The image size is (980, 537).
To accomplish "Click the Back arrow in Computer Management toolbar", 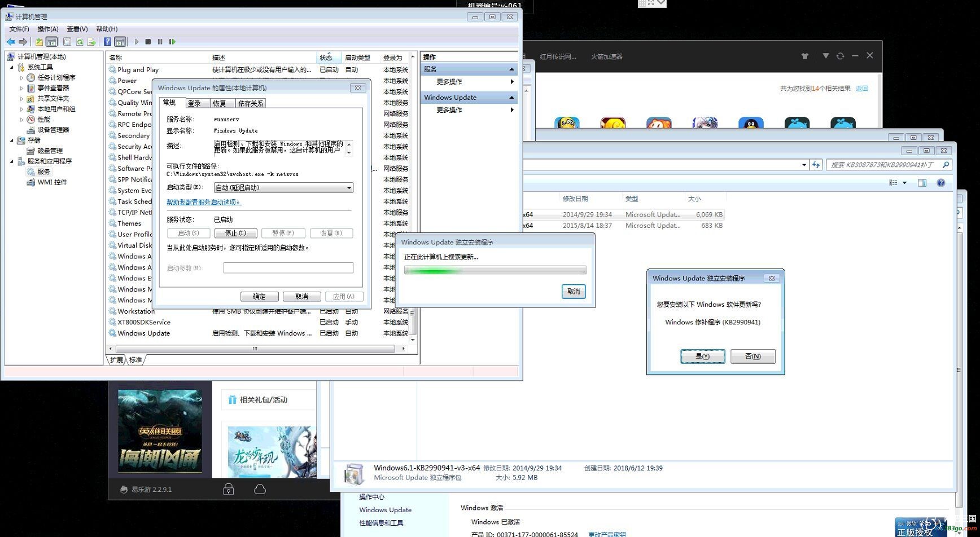I will tap(11, 42).
